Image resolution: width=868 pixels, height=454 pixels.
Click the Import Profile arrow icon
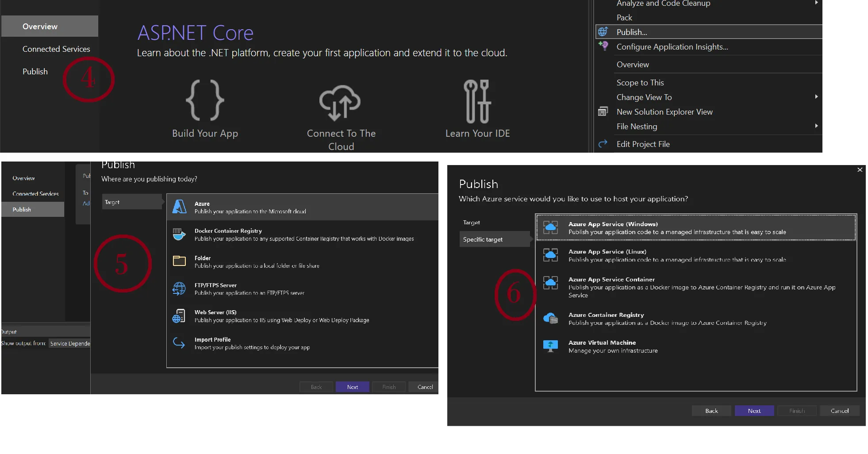point(179,343)
